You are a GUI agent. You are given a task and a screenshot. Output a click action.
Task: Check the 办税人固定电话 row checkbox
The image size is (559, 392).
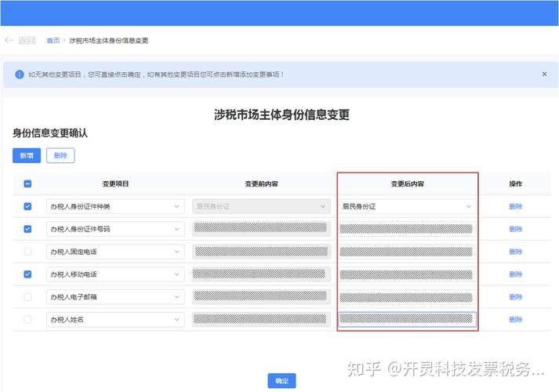click(27, 252)
